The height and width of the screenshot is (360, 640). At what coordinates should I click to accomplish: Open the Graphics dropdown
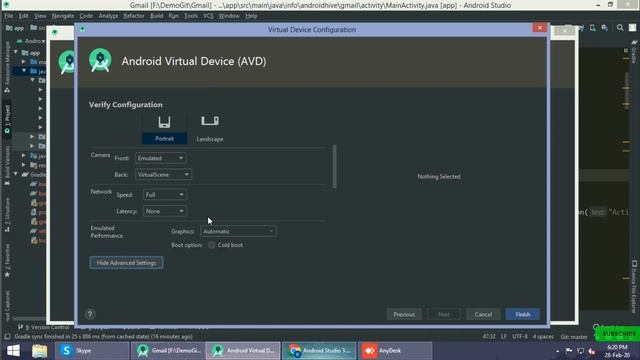pyautogui.click(x=238, y=231)
